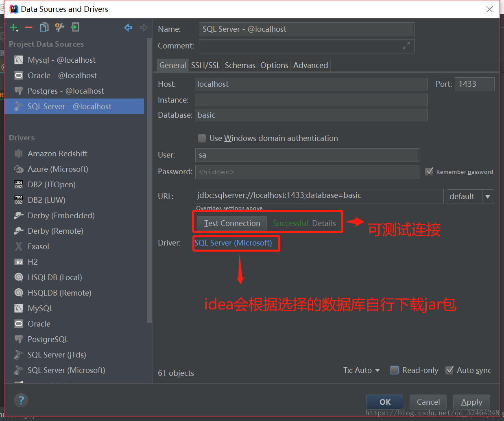Viewport: 504px width, 421px height.
Task: Toggle the Remember password checkbox
Action: (x=429, y=171)
